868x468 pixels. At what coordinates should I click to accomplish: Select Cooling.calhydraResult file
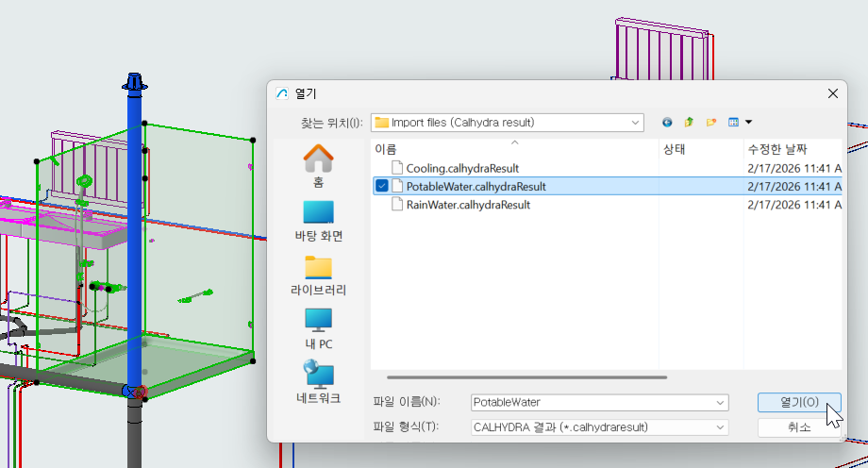(x=462, y=168)
